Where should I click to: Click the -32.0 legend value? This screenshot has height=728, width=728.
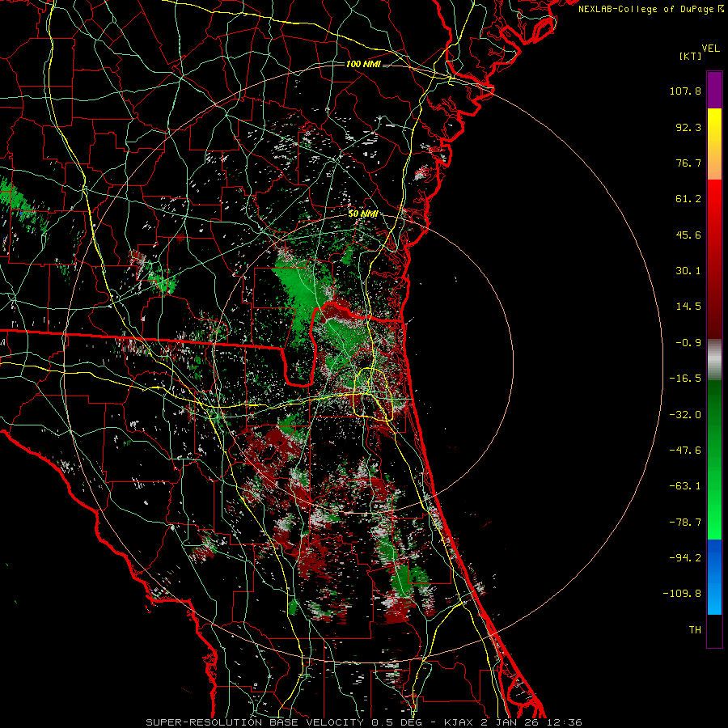click(685, 415)
